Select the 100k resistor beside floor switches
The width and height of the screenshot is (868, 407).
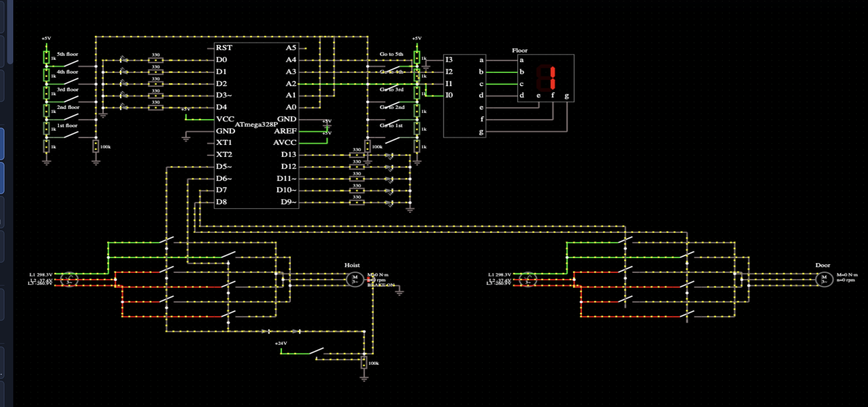tap(96, 146)
